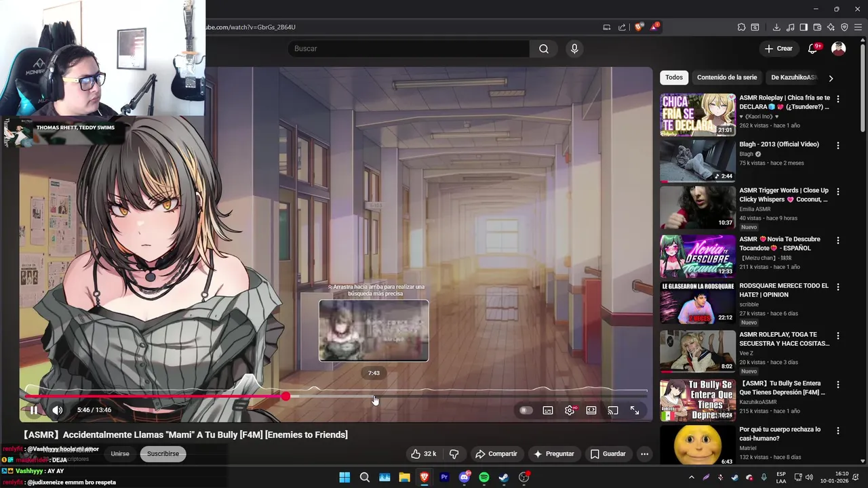
Task: Open options menu for Chica fría video
Action: (838, 99)
